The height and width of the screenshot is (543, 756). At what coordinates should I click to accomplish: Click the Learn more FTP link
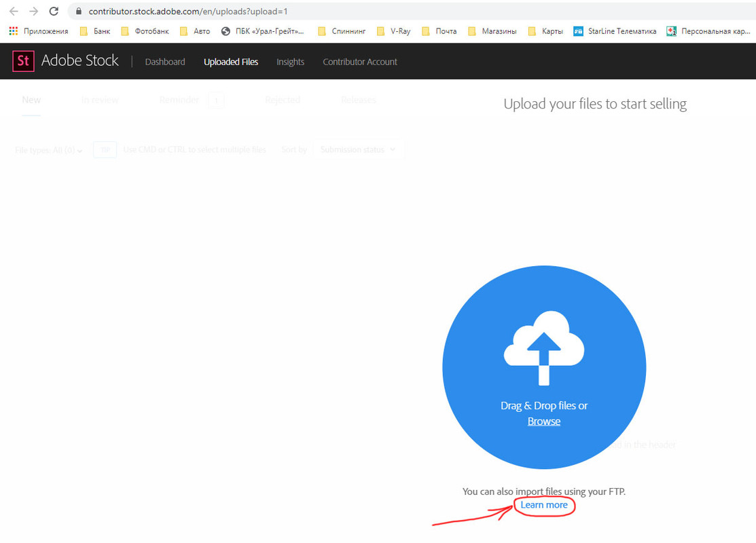click(544, 505)
